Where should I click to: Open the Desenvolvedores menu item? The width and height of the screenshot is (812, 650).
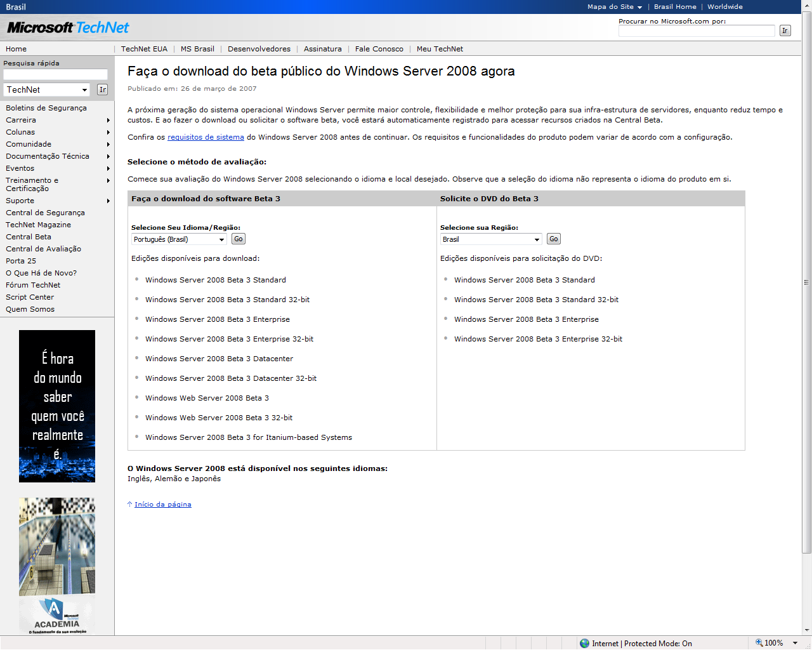[259, 49]
